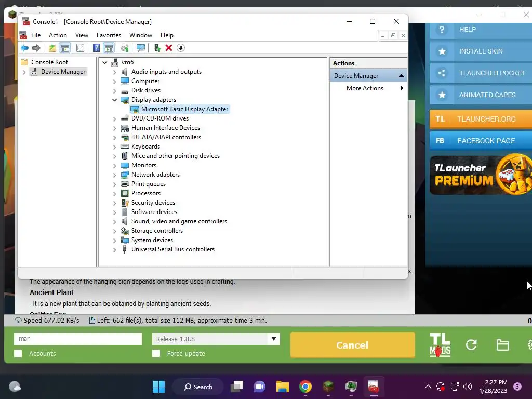Expand Device Manager in console tree
532x399 pixels.
(x=24, y=72)
